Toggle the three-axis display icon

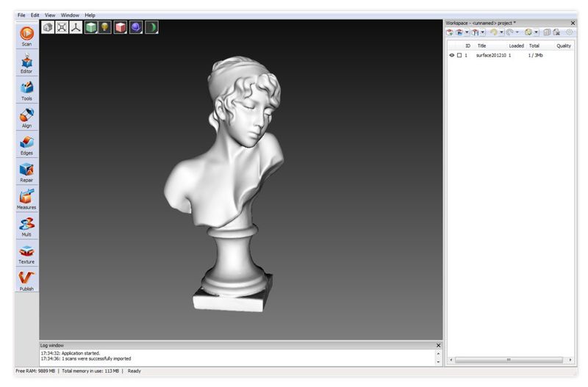76,27
